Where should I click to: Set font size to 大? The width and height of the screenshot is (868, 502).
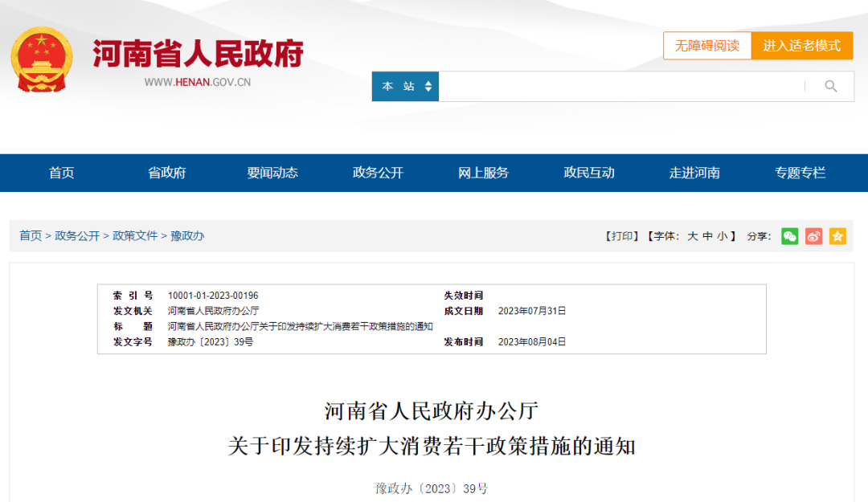tap(693, 236)
